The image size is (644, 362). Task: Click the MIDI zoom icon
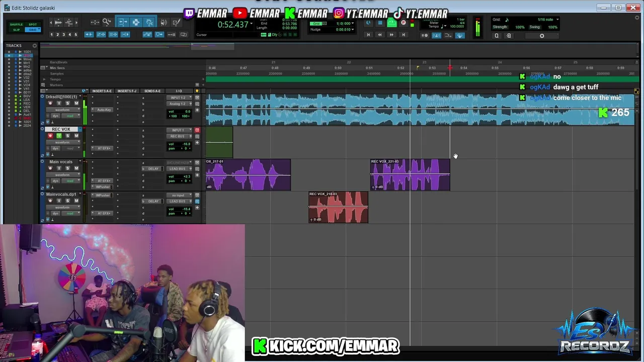coord(68,23)
